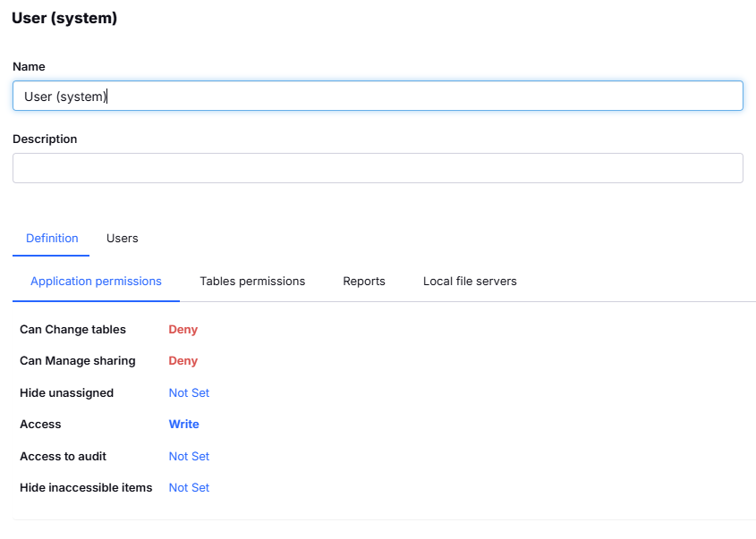Click the Name input field
The image size is (756, 539).
(x=377, y=97)
